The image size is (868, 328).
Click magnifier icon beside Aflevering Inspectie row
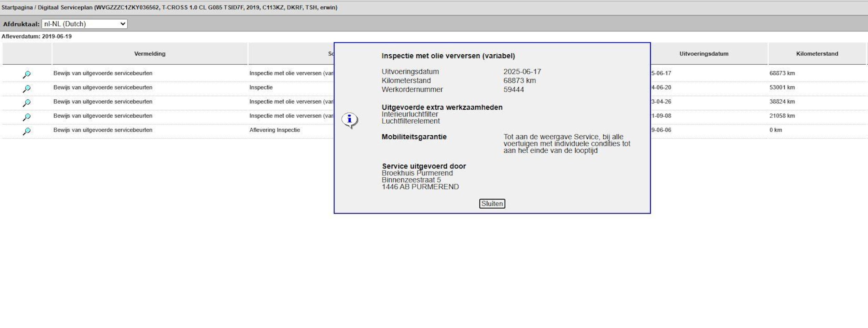pyautogui.click(x=27, y=131)
